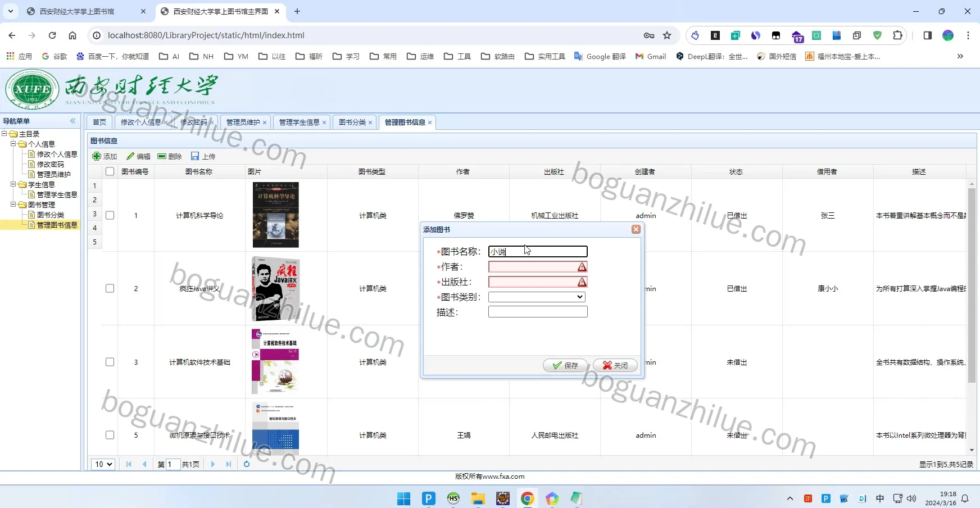The width and height of the screenshot is (980, 508).
Task: Bookmark this page with star icon
Action: click(667, 35)
